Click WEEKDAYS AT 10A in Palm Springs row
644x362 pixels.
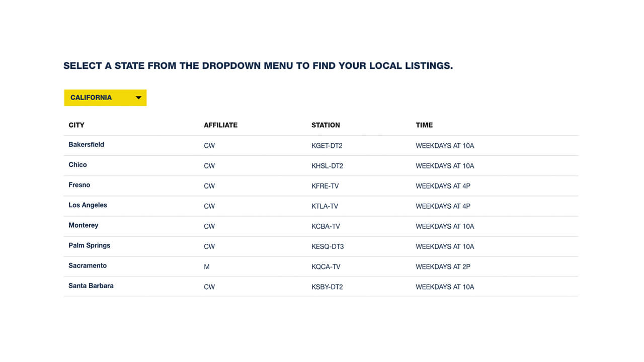pyautogui.click(x=445, y=246)
